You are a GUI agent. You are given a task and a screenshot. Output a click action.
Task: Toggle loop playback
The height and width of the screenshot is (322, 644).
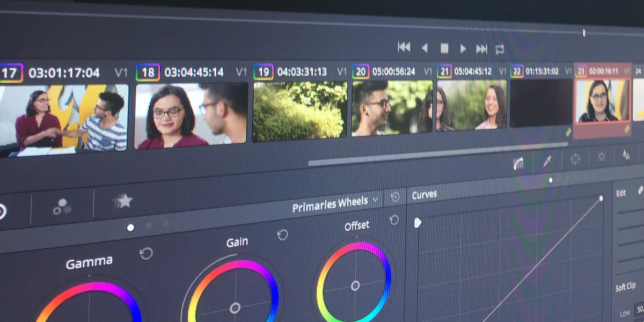click(500, 49)
